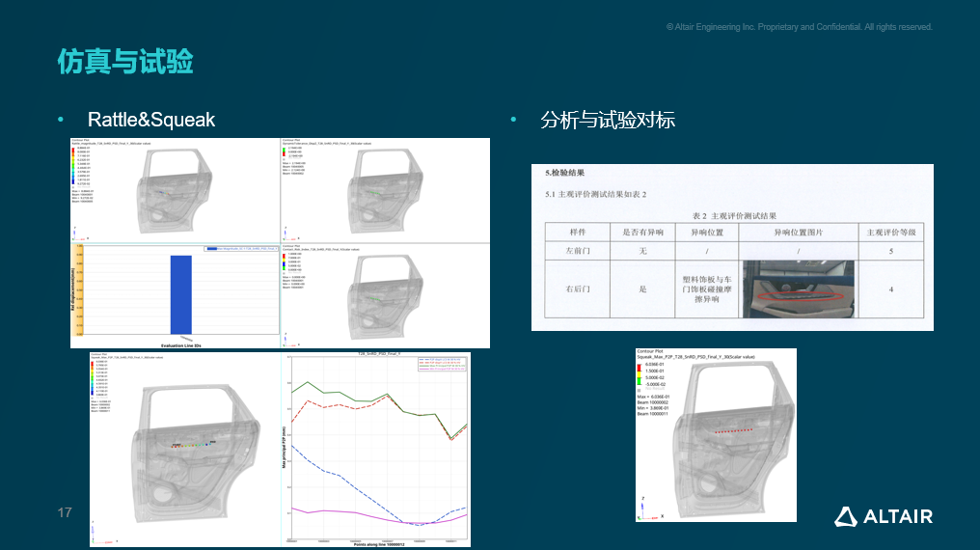Click the line chart legend box
The width and height of the screenshot is (980, 550).
pyautogui.click(x=441, y=364)
